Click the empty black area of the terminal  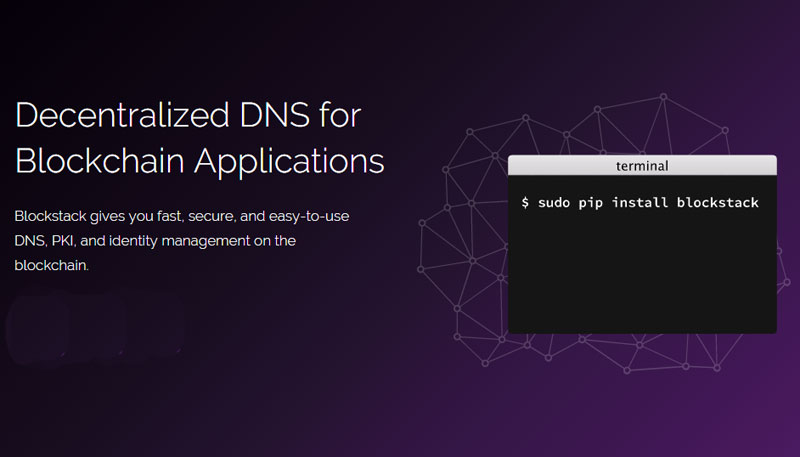coord(642,275)
